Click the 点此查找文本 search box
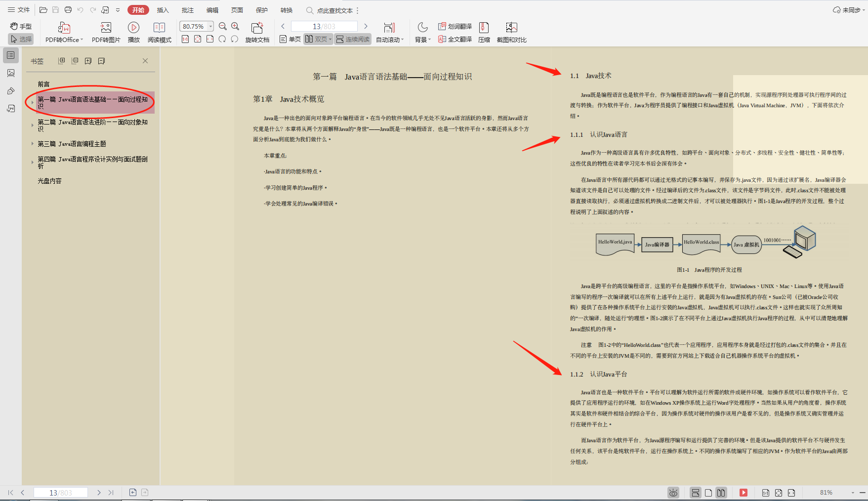Image resolution: width=868 pixels, height=501 pixels. coord(330,10)
